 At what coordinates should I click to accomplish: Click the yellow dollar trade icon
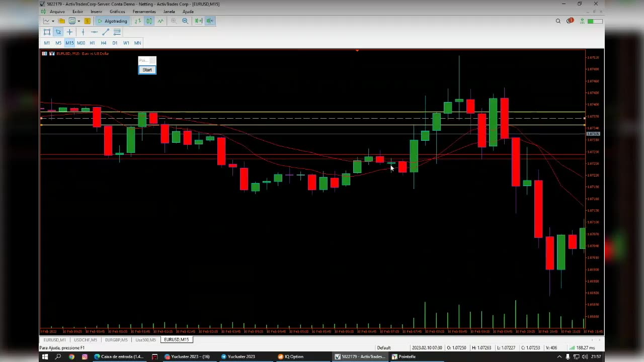point(87,21)
